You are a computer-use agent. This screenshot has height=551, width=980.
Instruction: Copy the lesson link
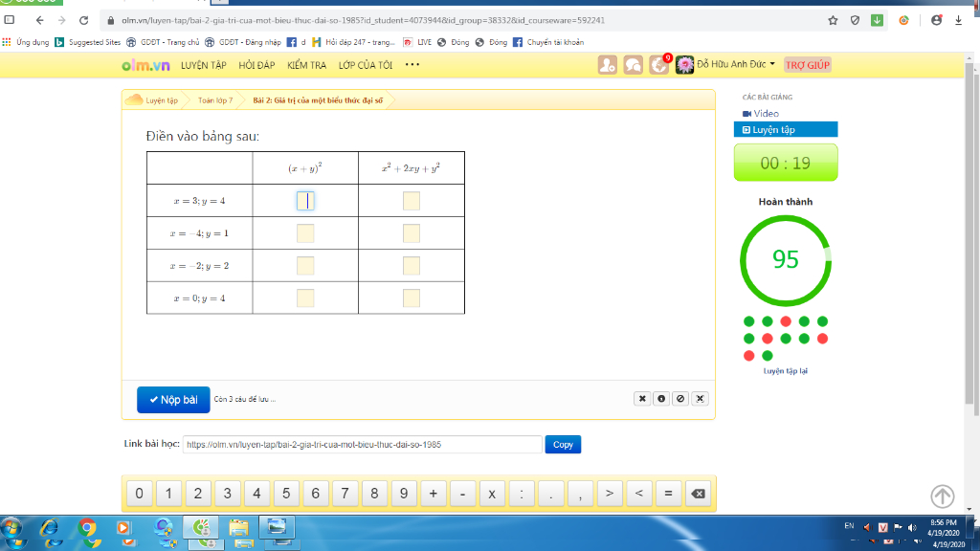563,444
